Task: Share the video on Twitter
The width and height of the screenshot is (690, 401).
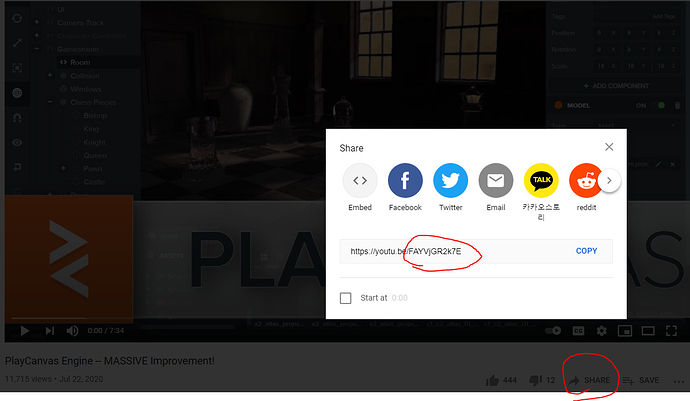Action: [x=450, y=181]
